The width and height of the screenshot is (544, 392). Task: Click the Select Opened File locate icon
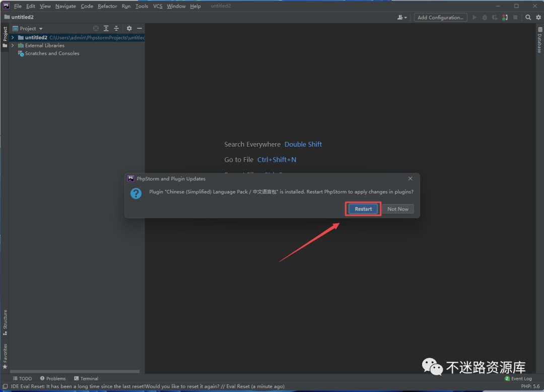pyautogui.click(x=96, y=28)
